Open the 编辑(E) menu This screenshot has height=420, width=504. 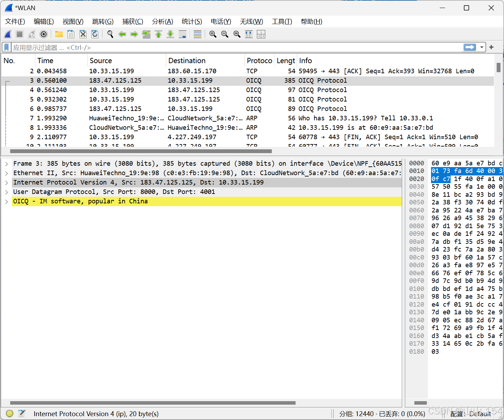pyautogui.click(x=44, y=22)
